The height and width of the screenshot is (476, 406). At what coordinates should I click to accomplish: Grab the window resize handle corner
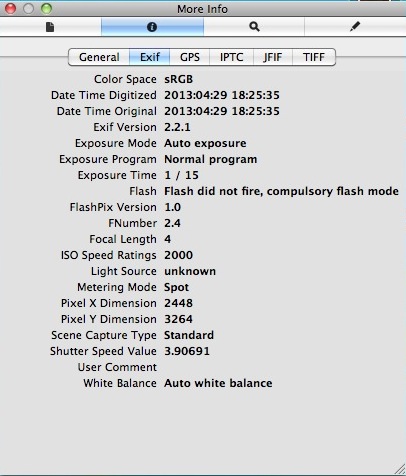click(x=400, y=469)
